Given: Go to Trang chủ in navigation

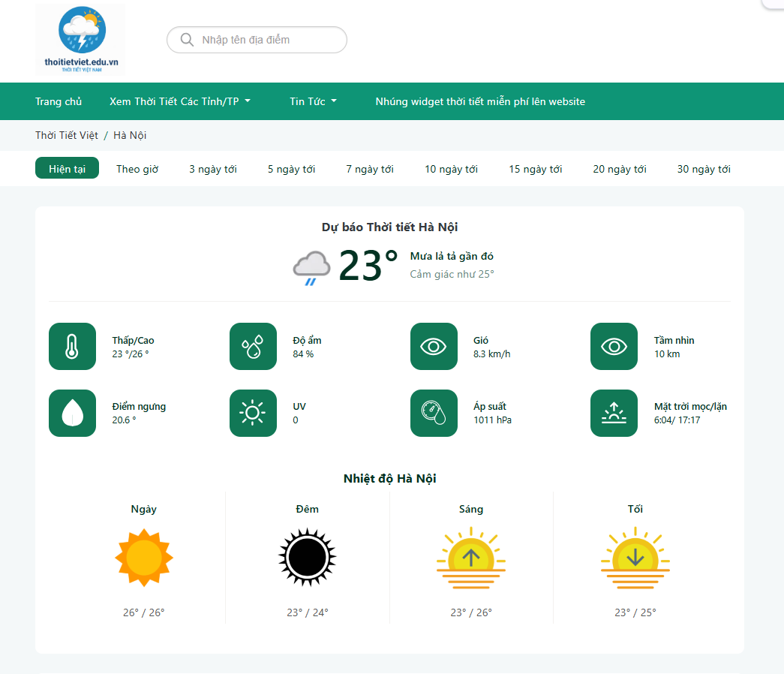Looking at the screenshot, I should click(x=59, y=101).
